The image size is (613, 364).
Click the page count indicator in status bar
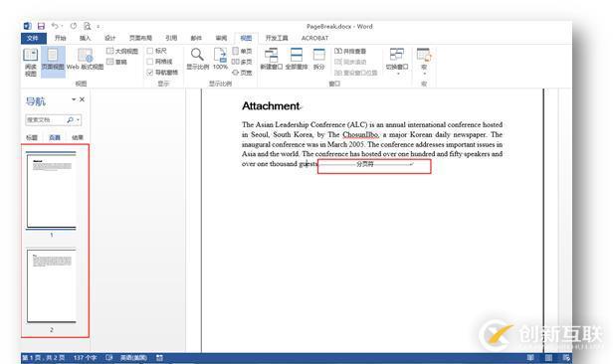pyautogui.click(x=44, y=358)
